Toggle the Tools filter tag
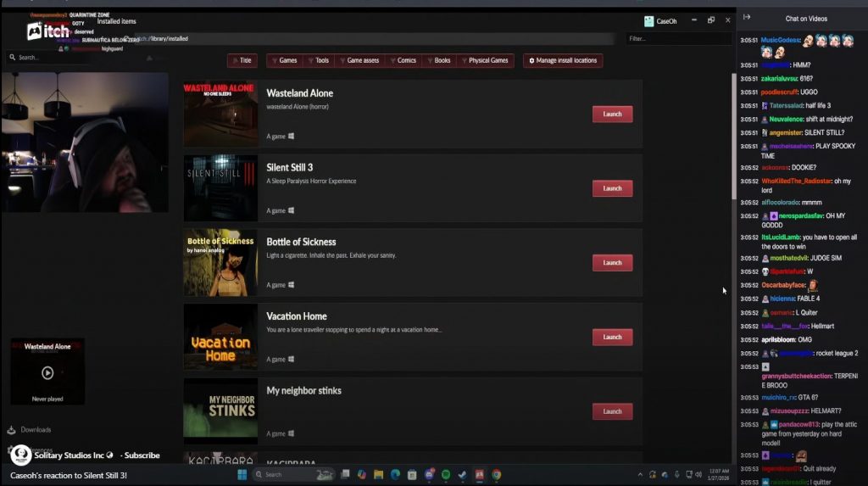Image resolution: width=868 pixels, height=486 pixels. point(319,60)
